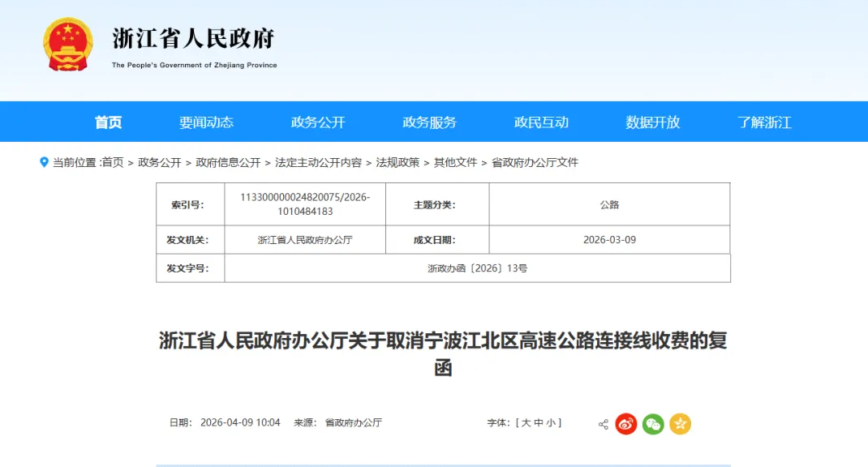
Task: Set font size to 大 (large)
Action: [x=526, y=422]
